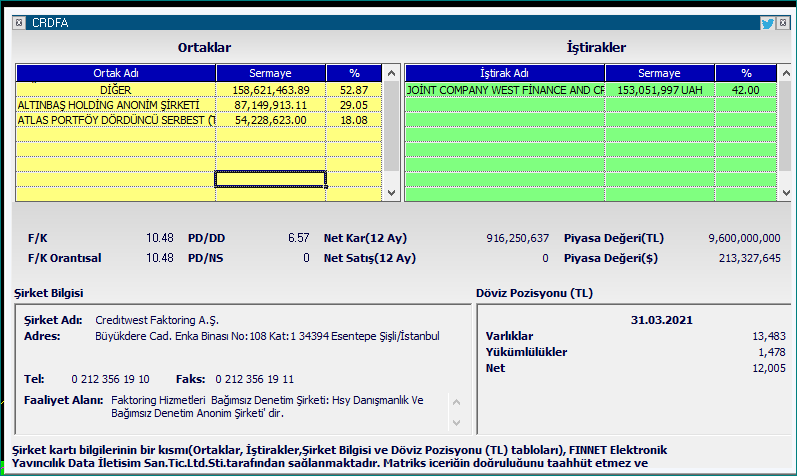Click the Ortaklar section heading
The image size is (797, 476).
(204, 47)
